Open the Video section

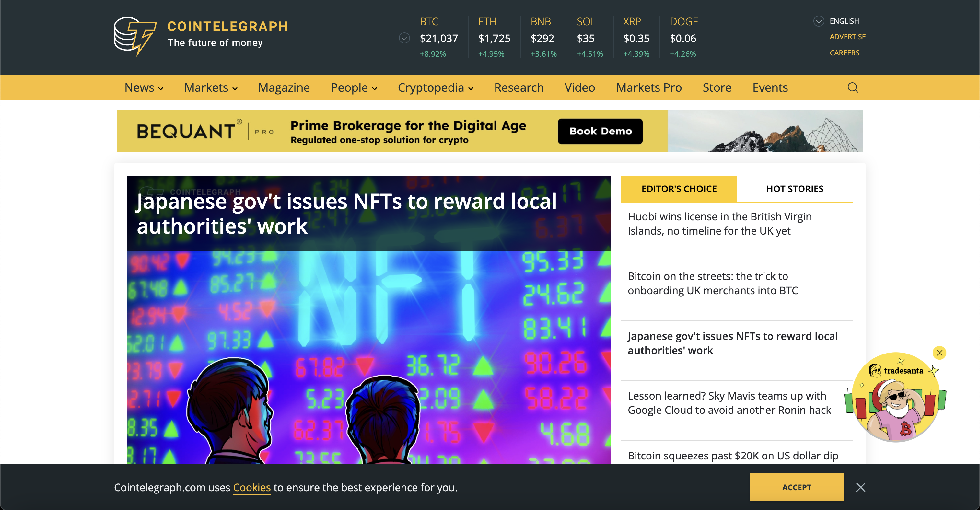579,87
